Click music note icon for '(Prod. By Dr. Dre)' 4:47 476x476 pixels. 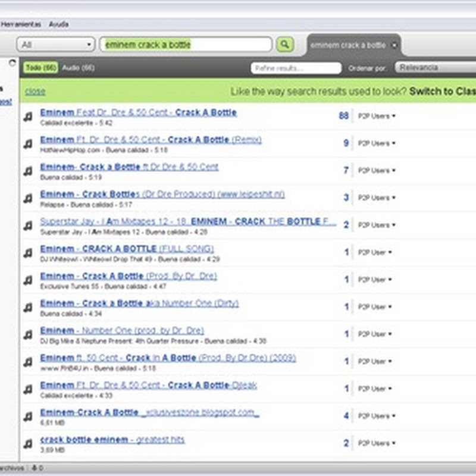click(28, 280)
